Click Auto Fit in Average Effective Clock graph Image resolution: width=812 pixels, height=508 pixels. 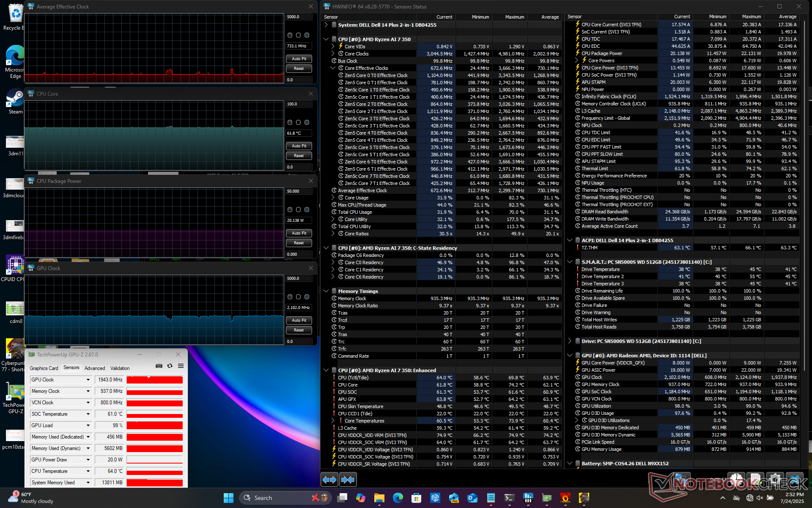pyautogui.click(x=299, y=59)
